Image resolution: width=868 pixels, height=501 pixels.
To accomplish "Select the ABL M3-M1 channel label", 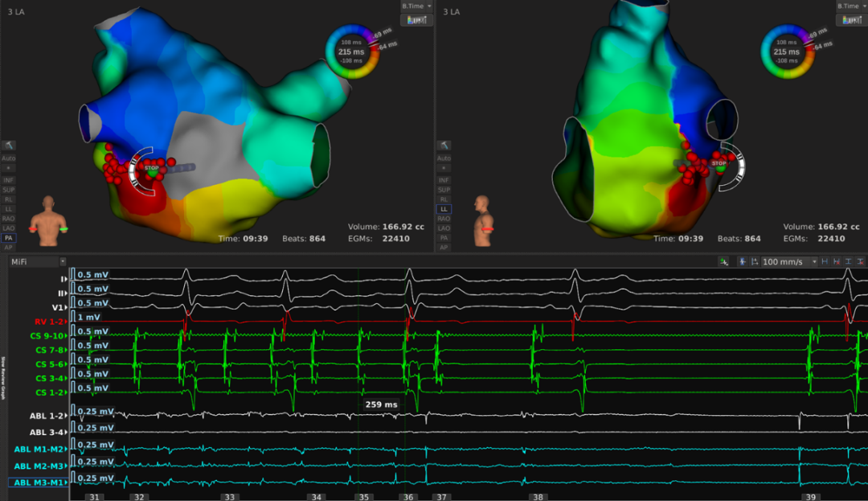I will (x=37, y=483).
